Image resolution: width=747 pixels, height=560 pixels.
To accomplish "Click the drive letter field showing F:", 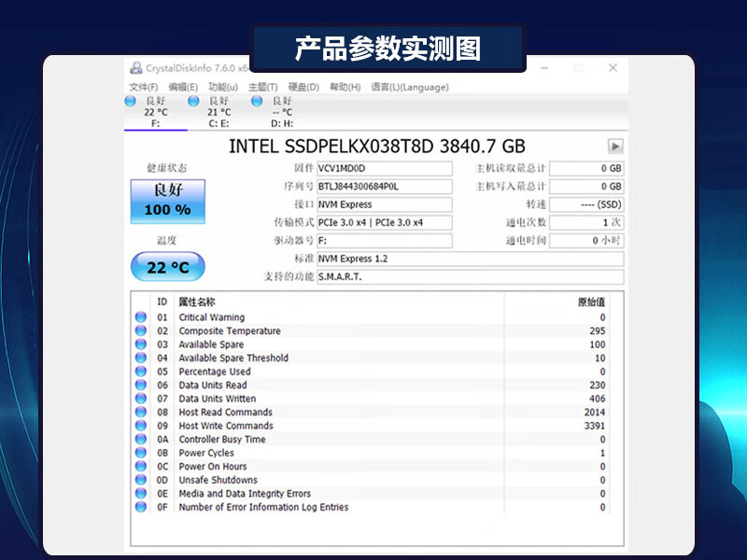I will 385,241.
